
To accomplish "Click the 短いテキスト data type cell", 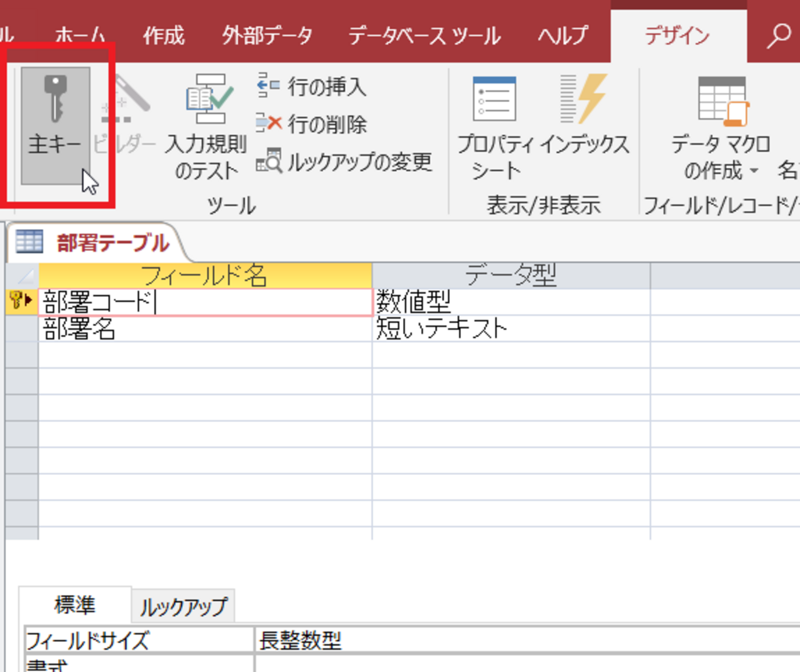I will tap(511, 329).
